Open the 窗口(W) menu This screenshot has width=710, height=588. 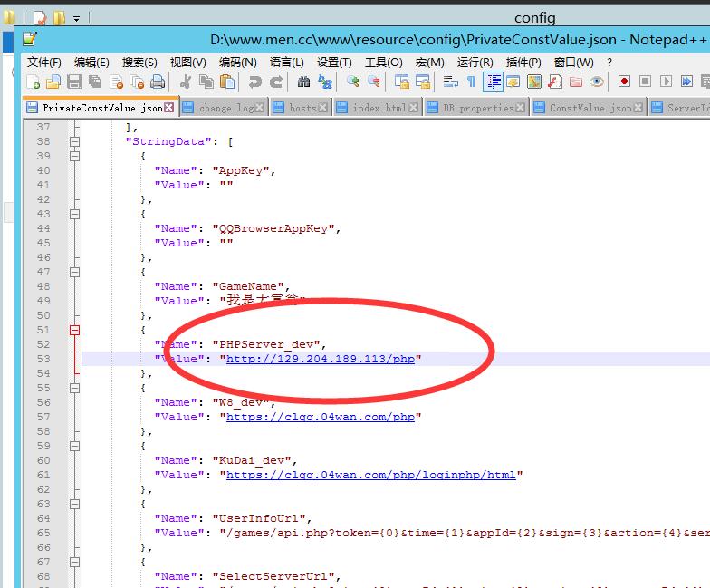574,62
